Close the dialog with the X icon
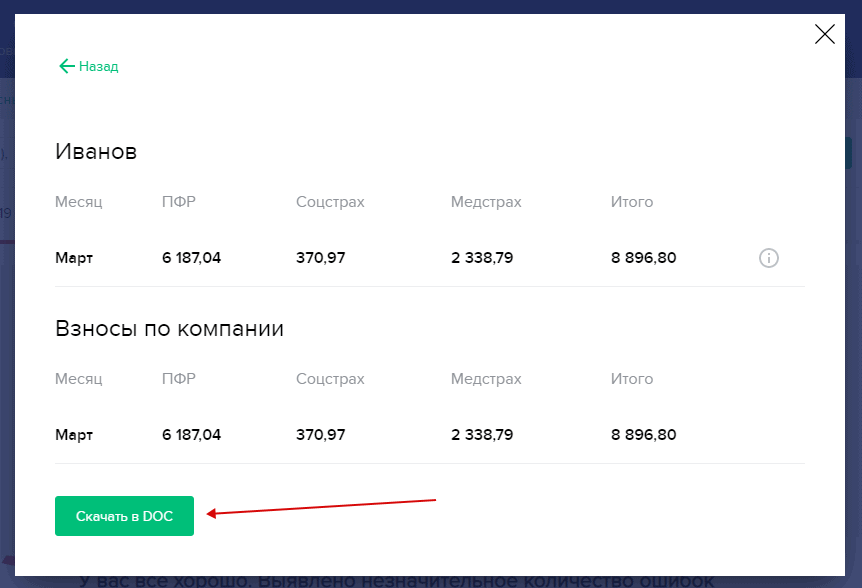The image size is (862, 588). (x=824, y=35)
